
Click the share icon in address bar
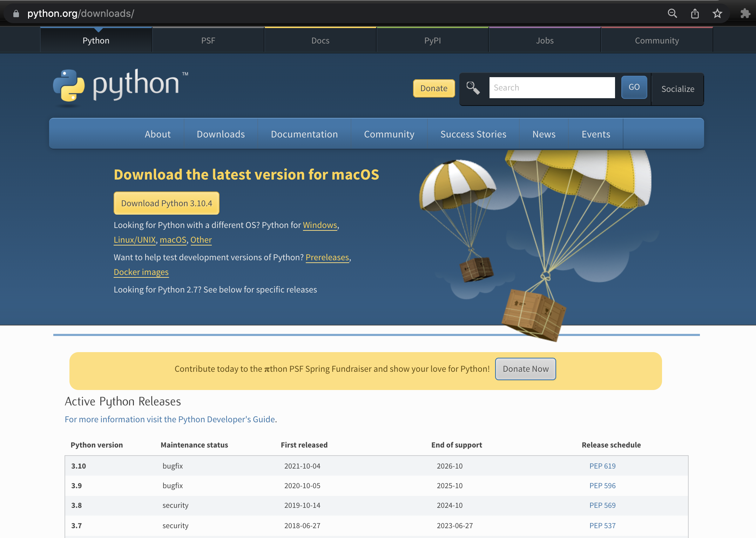pyautogui.click(x=695, y=14)
